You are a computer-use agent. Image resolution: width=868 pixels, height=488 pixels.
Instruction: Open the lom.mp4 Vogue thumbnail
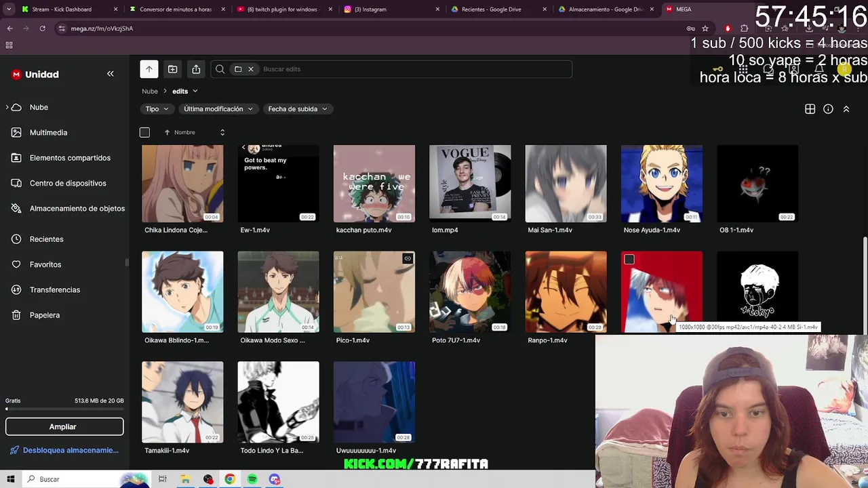point(470,184)
